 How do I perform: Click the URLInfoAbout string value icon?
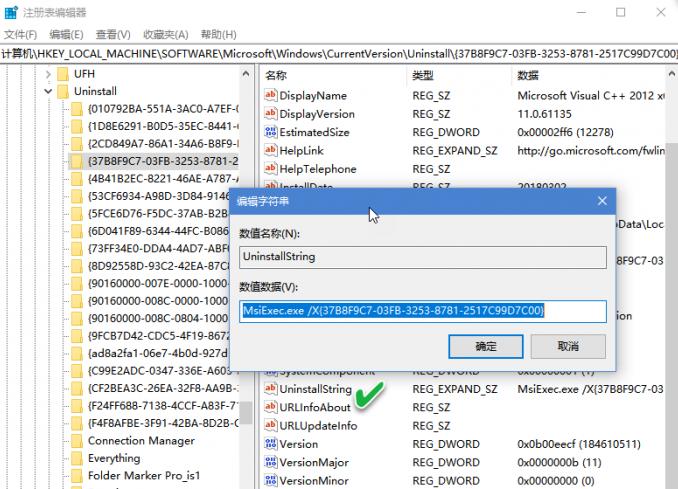point(271,407)
